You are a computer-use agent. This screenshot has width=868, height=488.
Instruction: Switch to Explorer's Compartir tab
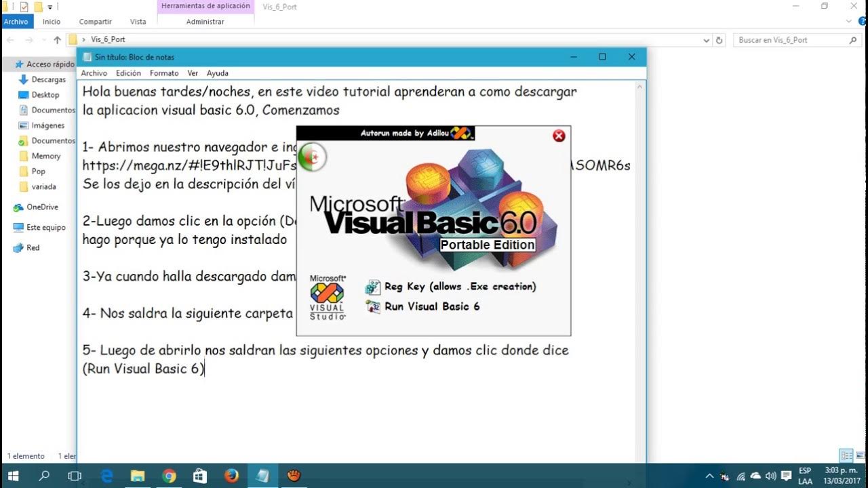(x=95, y=22)
